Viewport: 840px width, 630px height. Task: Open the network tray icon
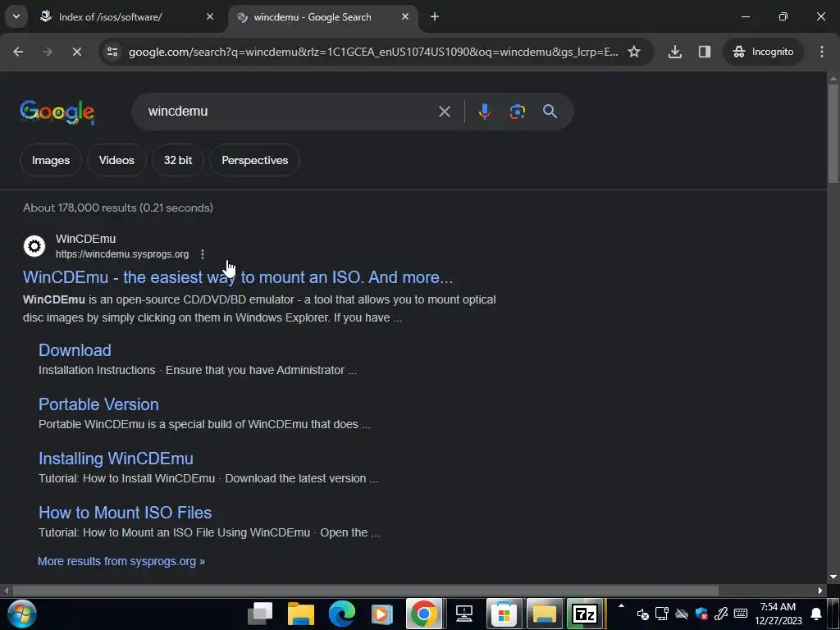pyautogui.click(x=662, y=614)
